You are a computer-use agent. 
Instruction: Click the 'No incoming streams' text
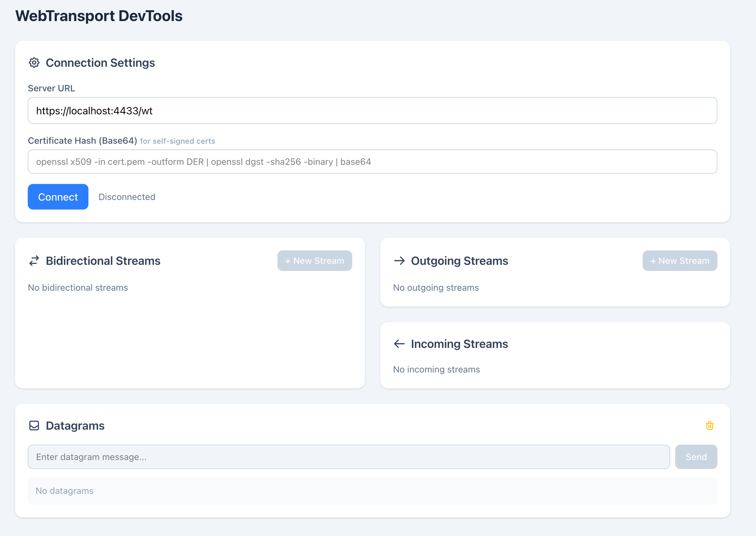coord(436,370)
